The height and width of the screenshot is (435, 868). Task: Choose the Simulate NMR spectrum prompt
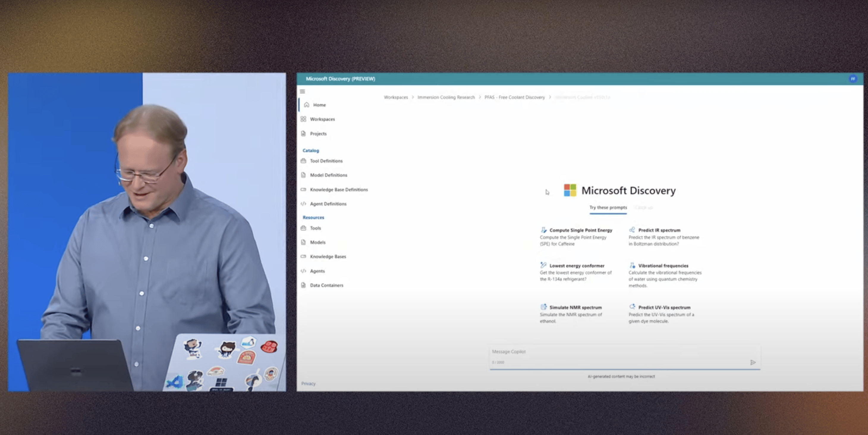[571, 314]
